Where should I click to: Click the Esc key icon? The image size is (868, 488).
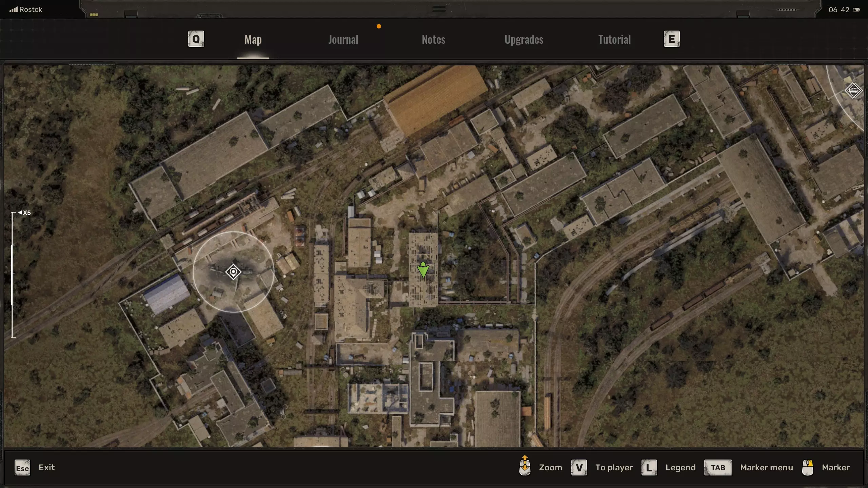22,468
